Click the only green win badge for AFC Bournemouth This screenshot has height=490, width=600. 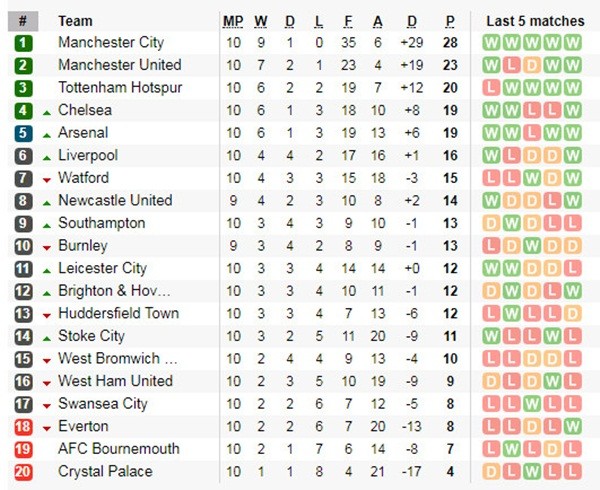point(510,449)
